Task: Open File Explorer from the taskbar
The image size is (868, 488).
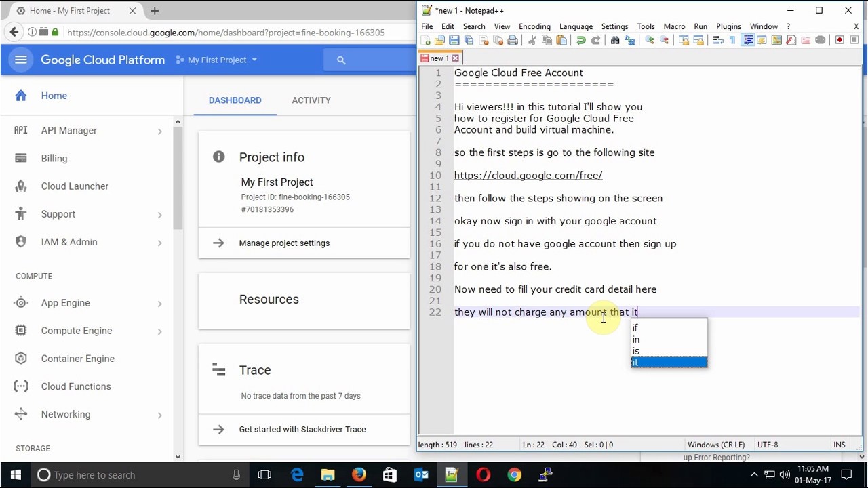Action: tap(328, 475)
